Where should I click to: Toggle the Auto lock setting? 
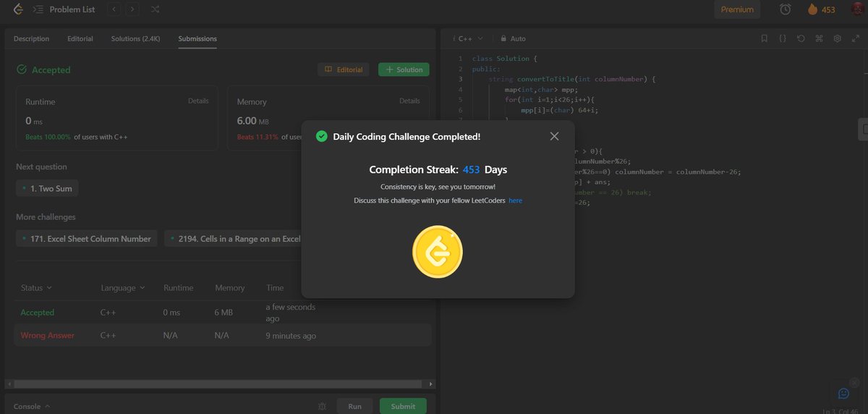pos(512,38)
